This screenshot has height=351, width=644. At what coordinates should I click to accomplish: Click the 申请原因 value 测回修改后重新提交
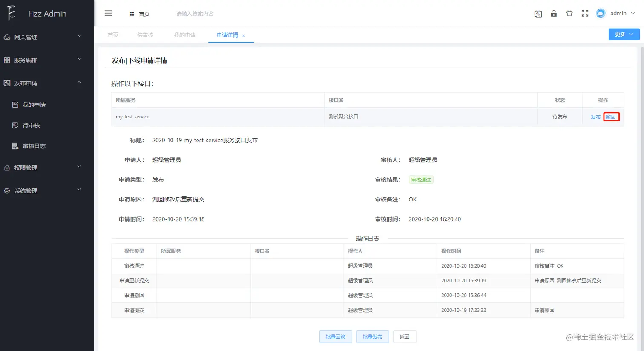click(178, 199)
